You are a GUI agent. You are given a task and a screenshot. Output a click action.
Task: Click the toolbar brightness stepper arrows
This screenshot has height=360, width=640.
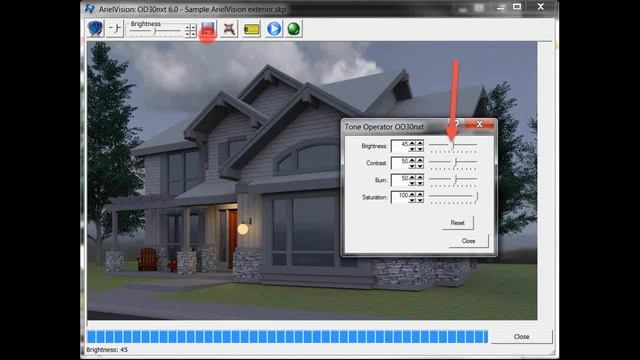point(190,31)
